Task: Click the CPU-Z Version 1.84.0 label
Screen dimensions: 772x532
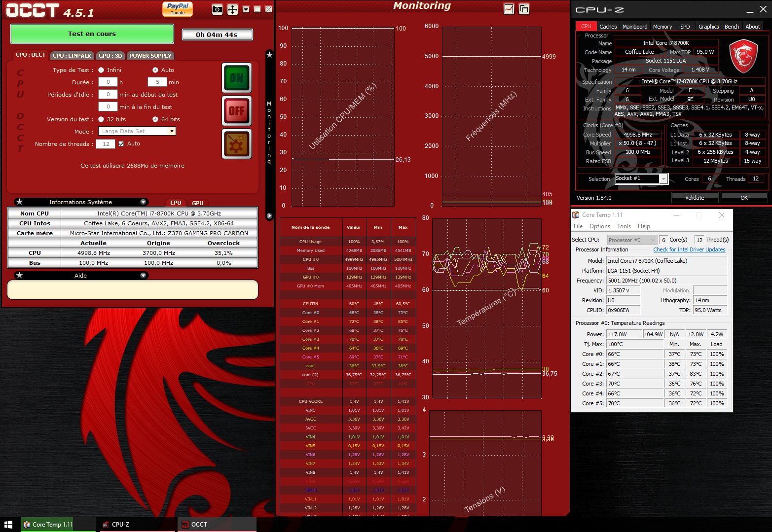Action: (x=594, y=198)
